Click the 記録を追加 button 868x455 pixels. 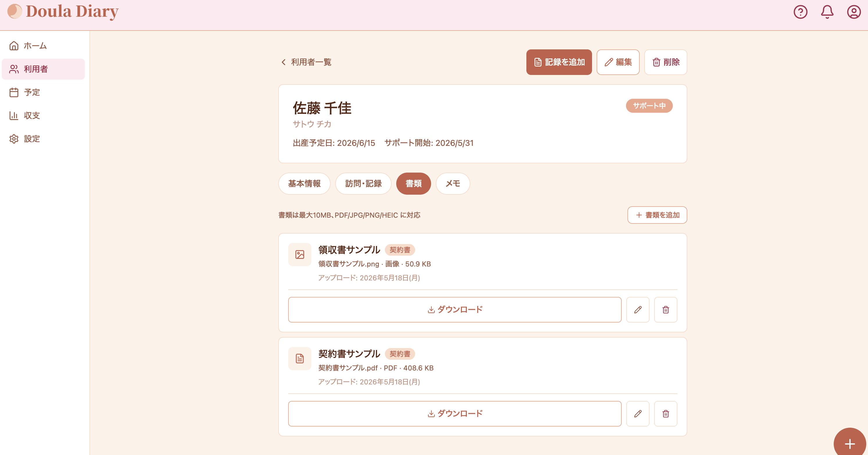pos(559,62)
